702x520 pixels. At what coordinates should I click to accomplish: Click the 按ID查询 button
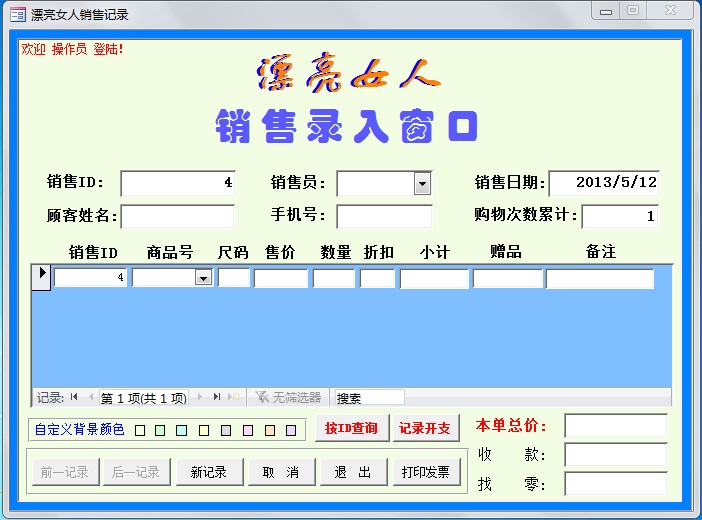(352, 428)
